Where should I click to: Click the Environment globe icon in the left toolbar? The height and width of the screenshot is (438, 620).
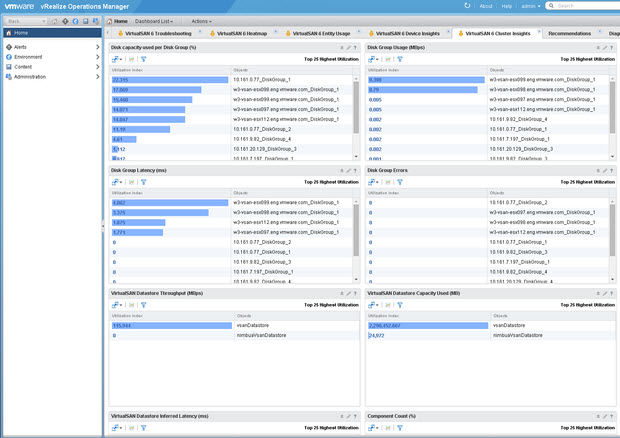tap(75, 21)
